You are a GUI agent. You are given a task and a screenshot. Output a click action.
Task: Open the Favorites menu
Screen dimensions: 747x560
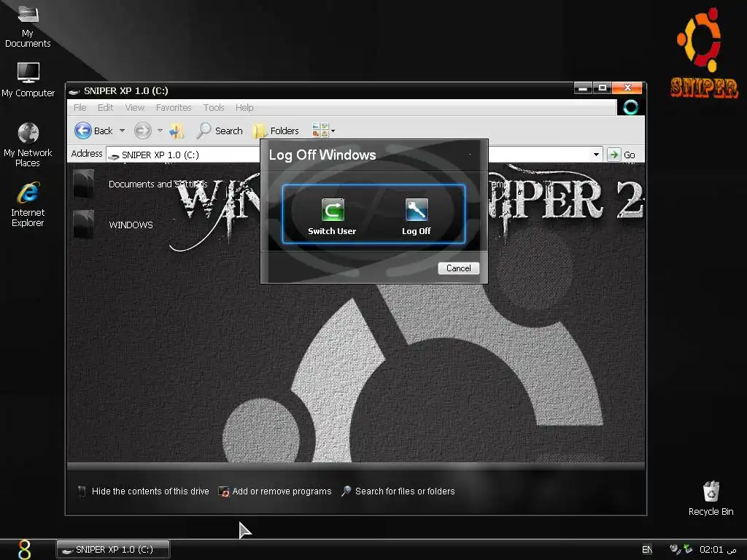point(174,108)
